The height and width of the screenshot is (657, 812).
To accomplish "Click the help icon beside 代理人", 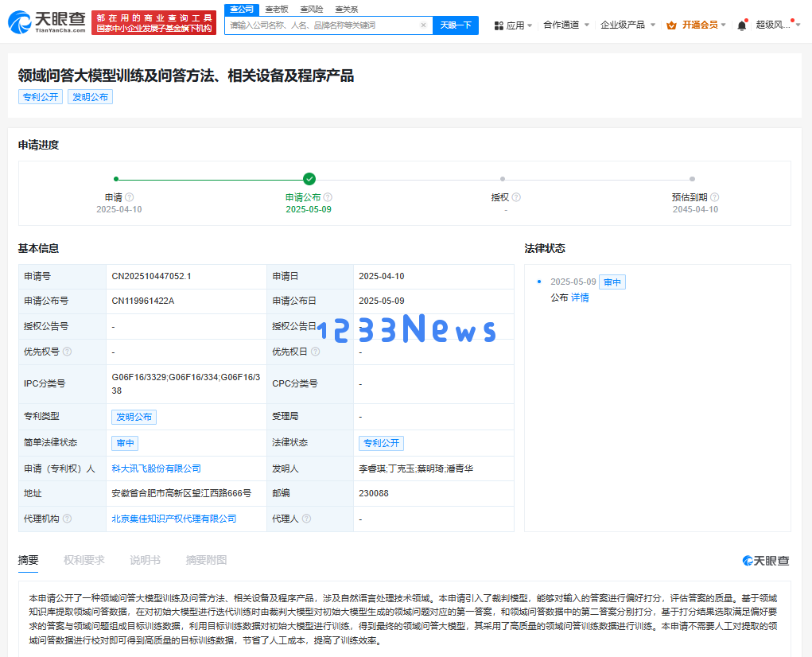I will [x=306, y=519].
